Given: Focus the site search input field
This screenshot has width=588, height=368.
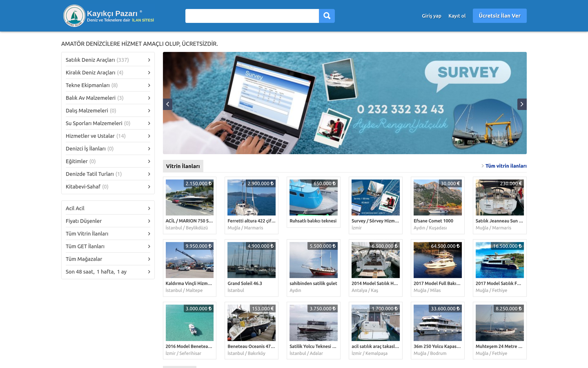Looking at the screenshot, I should 252,16.
